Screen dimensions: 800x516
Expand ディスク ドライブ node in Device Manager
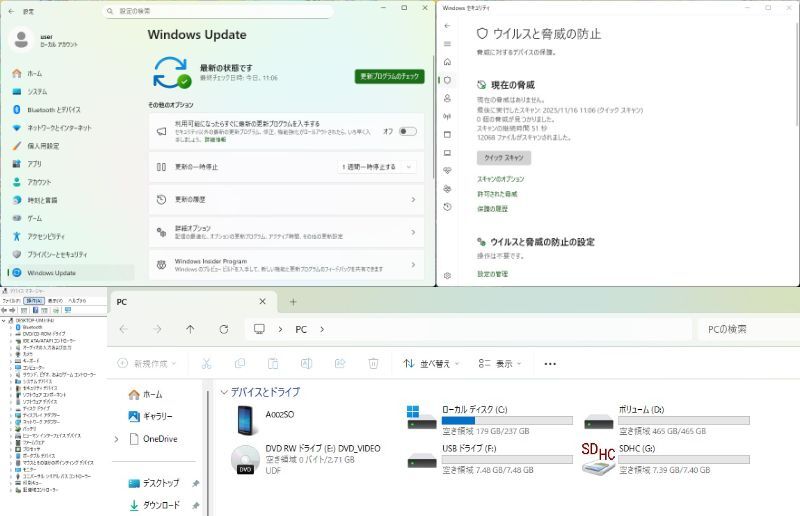pyautogui.click(x=11, y=408)
